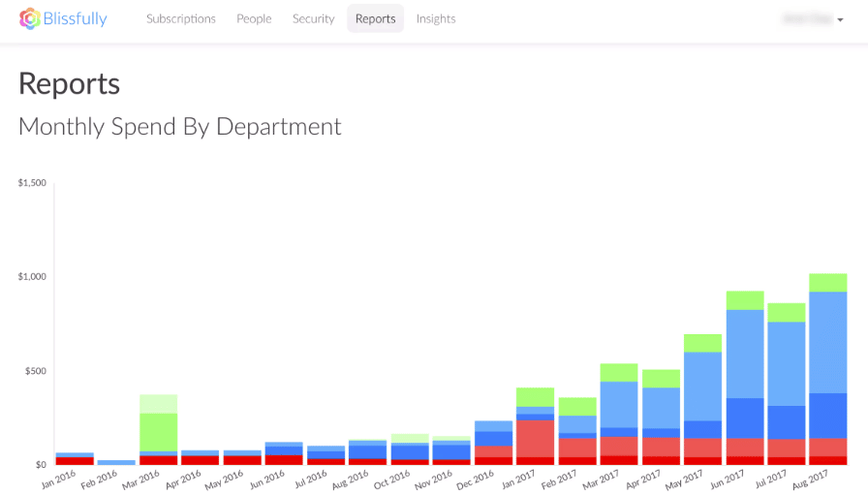Click the light red segment of Jan 2017 bar

click(536, 438)
